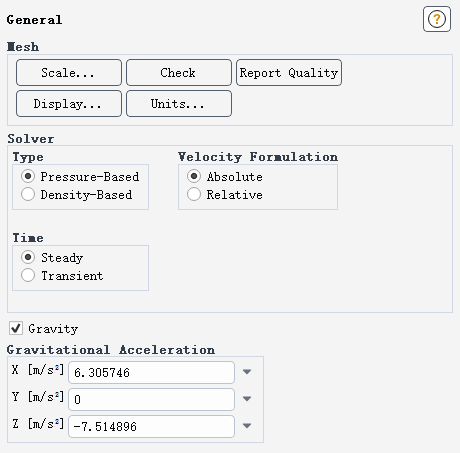The image size is (460, 453).
Task: Click the Scale... mesh button
Action: tap(69, 73)
